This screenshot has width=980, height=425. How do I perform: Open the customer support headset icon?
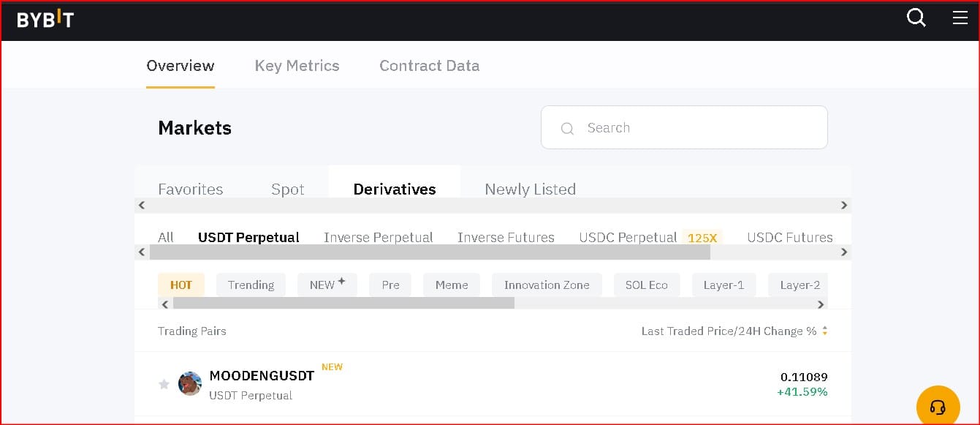click(938, 407)
